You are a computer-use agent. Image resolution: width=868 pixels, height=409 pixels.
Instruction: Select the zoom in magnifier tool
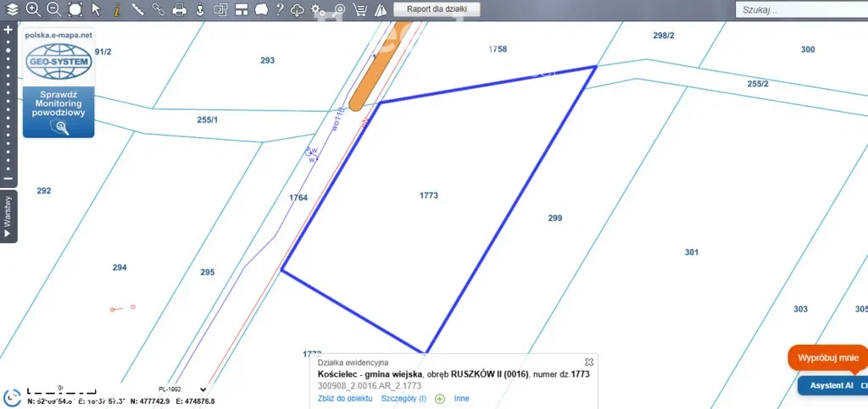click(x=33, y=9)
